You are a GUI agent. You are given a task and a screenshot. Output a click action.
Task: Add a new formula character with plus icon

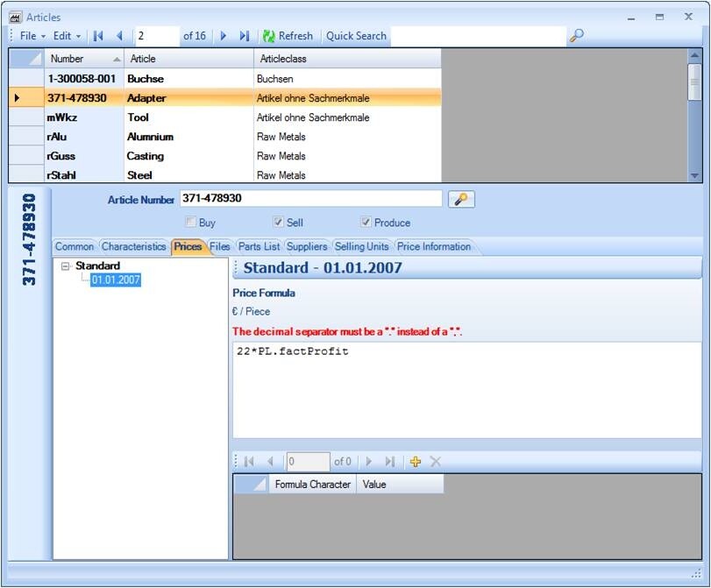tap(415, 462)
